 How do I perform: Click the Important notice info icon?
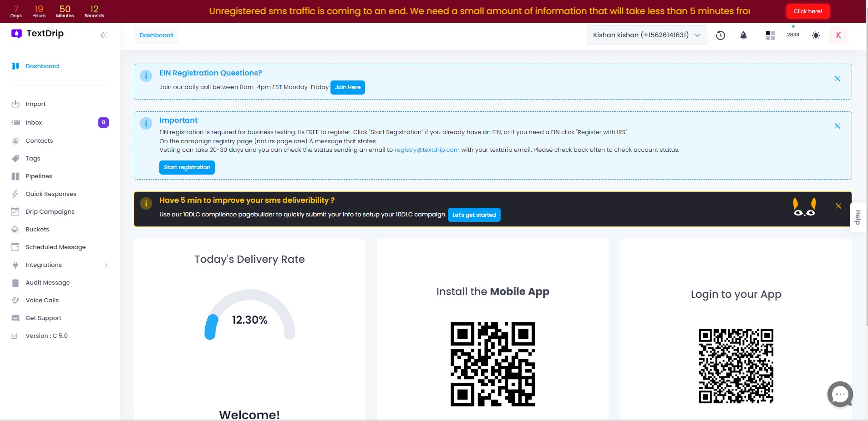(x=146, y=123)
